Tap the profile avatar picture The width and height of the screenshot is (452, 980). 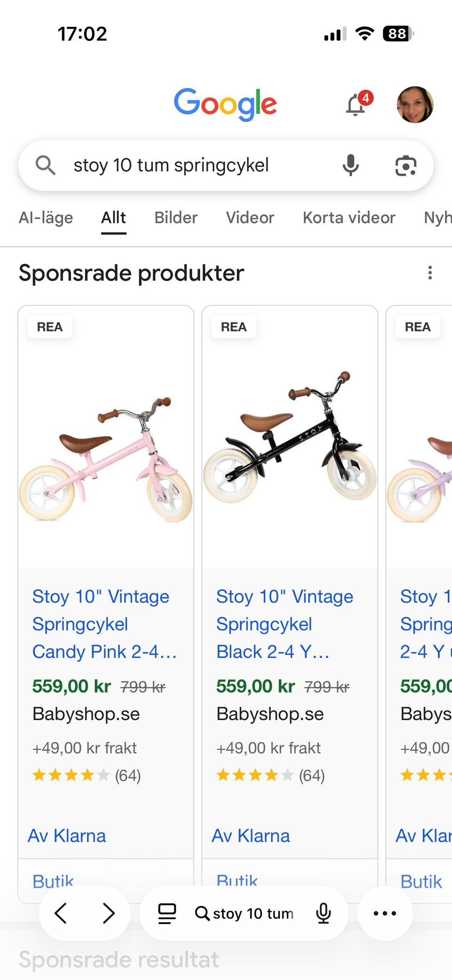pos(415,105)
